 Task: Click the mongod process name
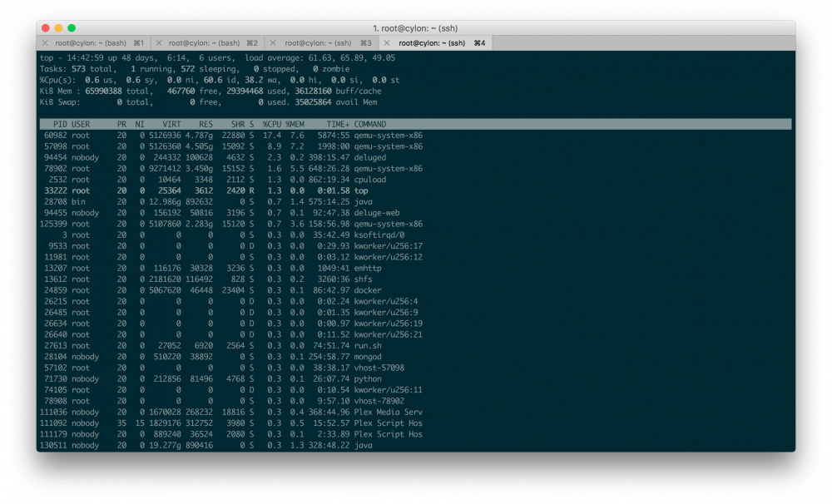367,357
